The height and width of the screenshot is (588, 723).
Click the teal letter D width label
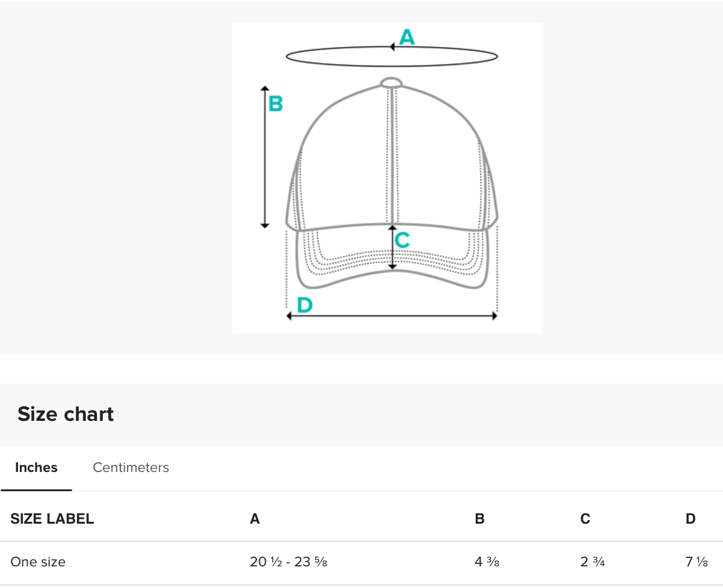click(x=305, y=305)
